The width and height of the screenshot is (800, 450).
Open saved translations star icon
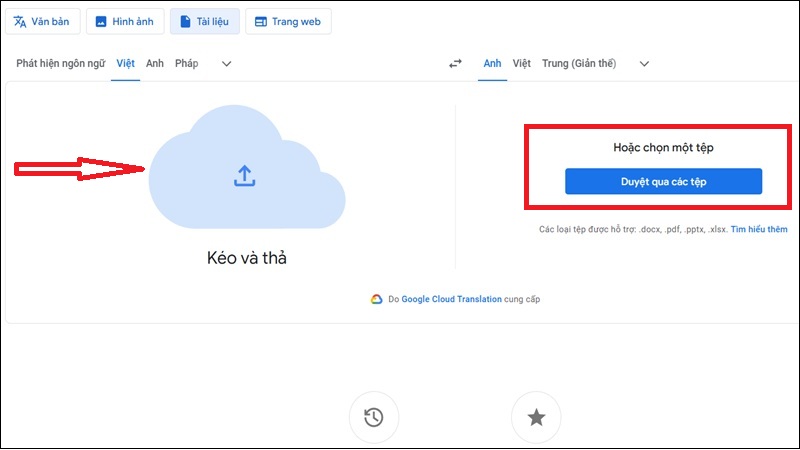coord(536,417)
